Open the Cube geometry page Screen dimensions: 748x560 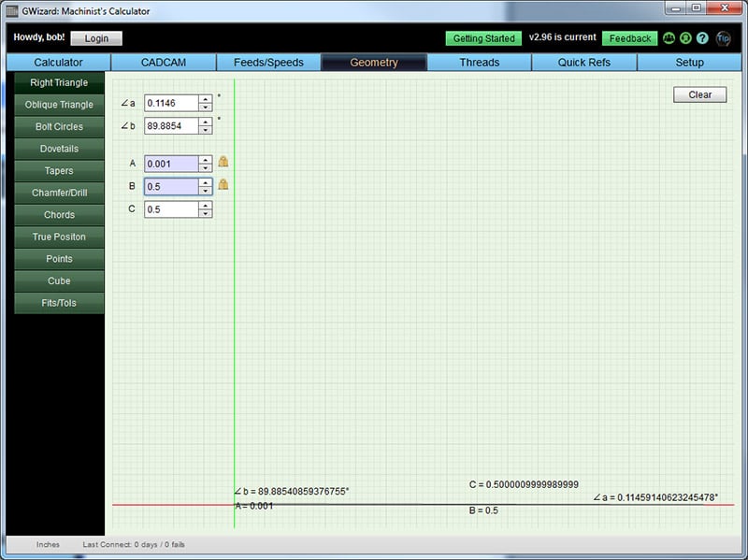(x=58, y=280)
